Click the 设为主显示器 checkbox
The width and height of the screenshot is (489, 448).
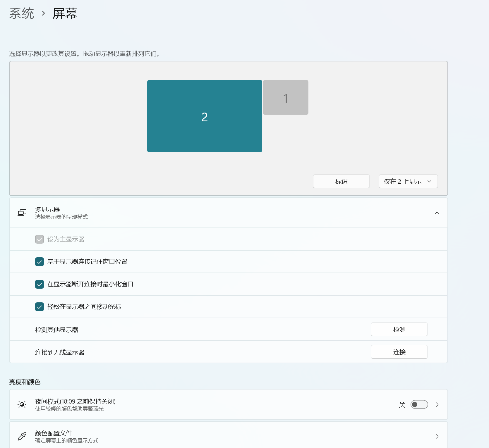tap(40, 239)
